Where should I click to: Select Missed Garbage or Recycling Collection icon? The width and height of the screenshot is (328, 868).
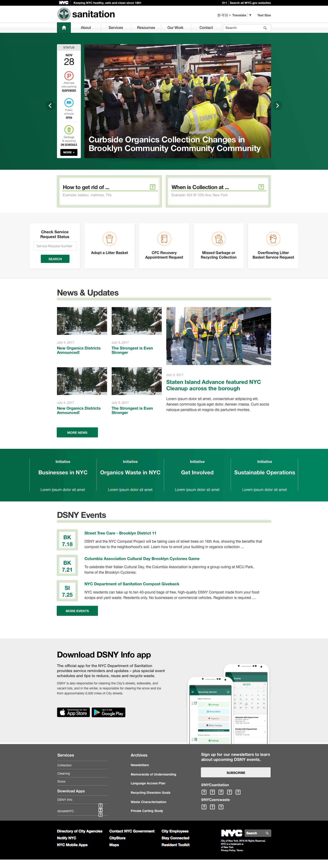tap(219, 239)
